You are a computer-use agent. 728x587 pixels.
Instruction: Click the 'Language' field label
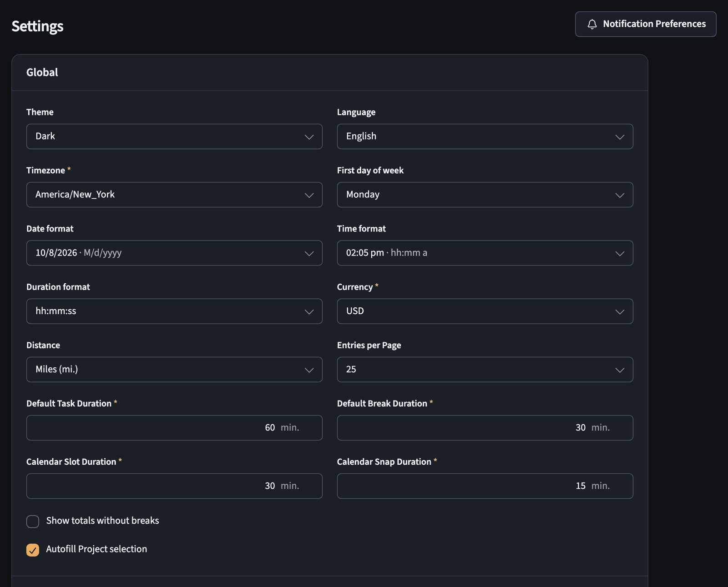tap(356, 112)
